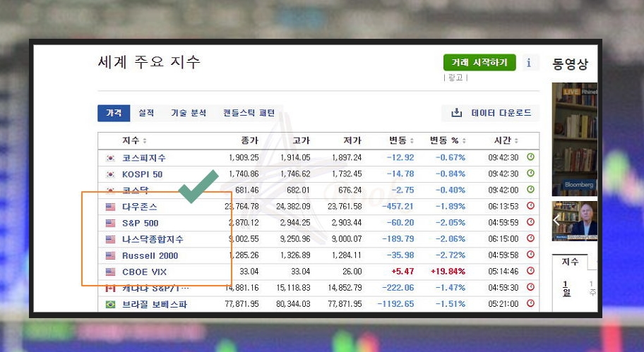This screenshot has width=644, height=352.
Task: Click the Brazil flag in the 브라질 보베스파 row
Action: [x=110, y=305]
